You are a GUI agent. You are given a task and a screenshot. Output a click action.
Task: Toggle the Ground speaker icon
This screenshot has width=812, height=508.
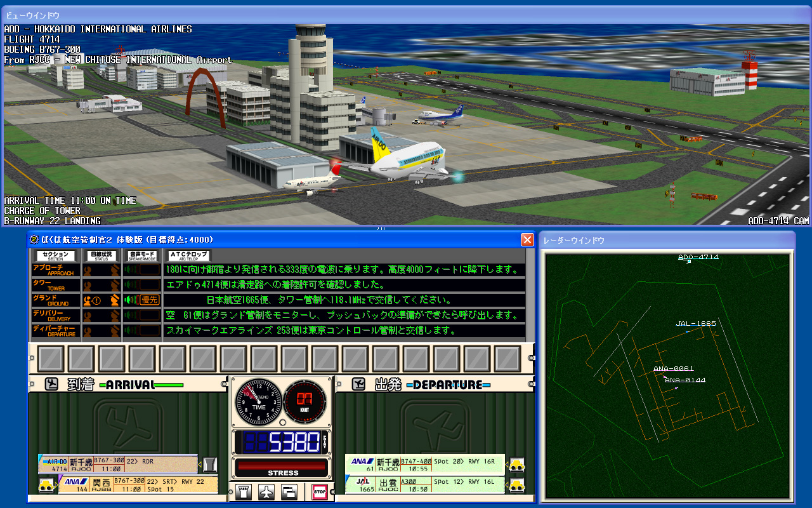coord(131,300)
